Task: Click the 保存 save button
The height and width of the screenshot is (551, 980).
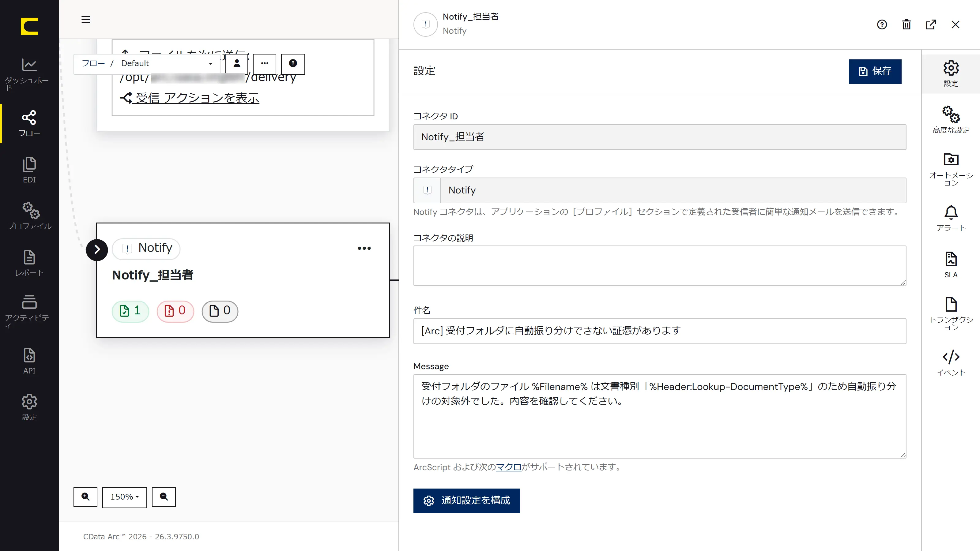Action: [875, 72]
